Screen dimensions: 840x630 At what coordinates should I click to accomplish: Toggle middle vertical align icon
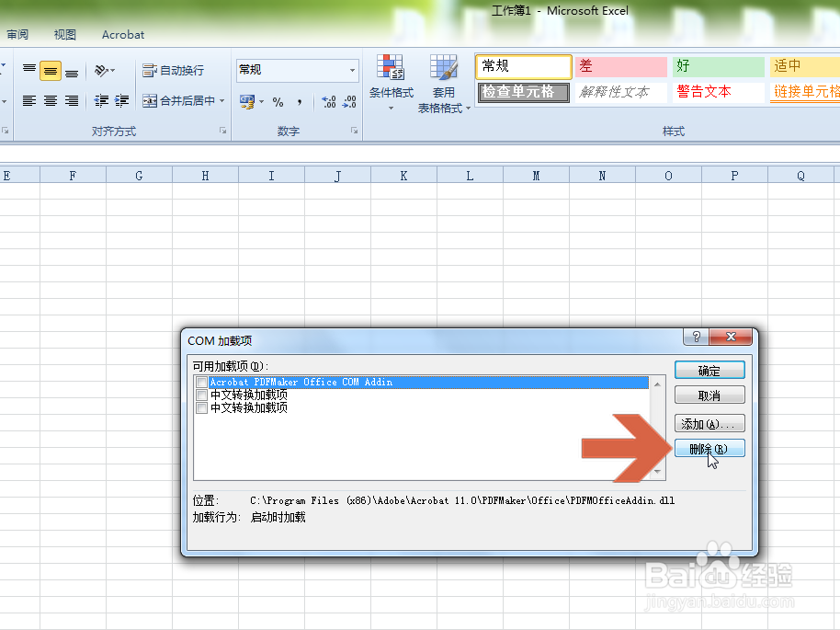(x=51, y=70)
